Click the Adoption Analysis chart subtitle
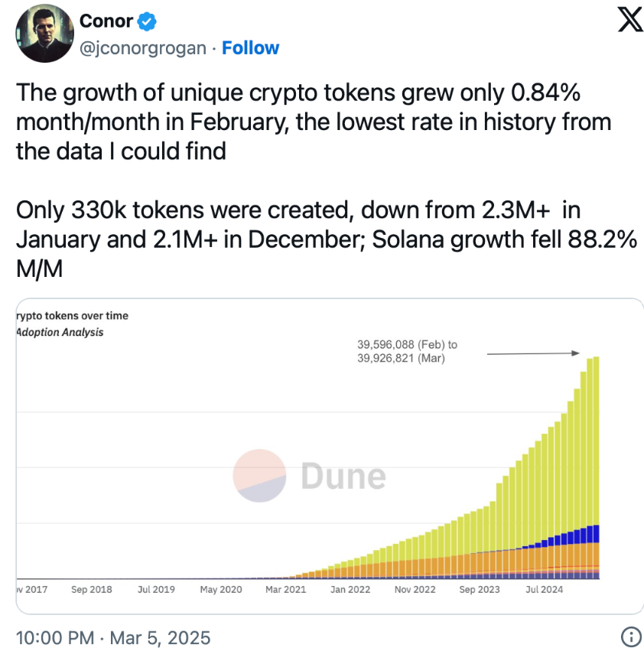The height and width of the screenshot is (651, 644). (60, 332)
